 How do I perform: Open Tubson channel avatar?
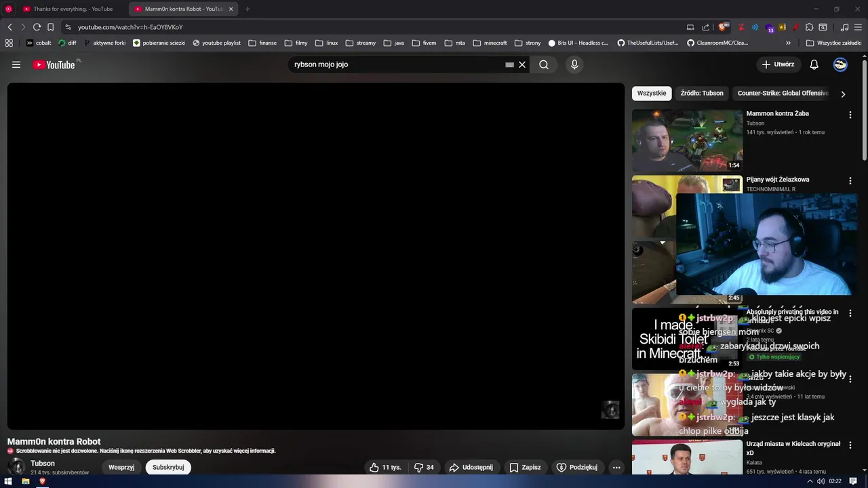pos(17,466)
